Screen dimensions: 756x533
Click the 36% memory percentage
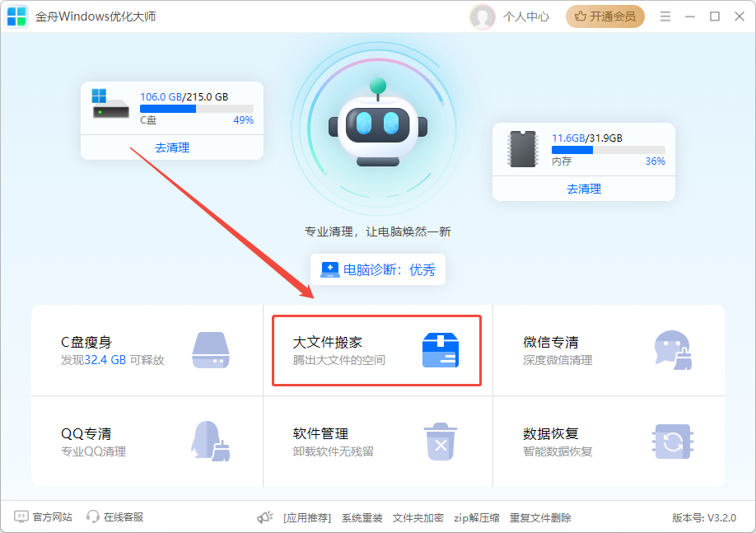click(x=656, y=161)
